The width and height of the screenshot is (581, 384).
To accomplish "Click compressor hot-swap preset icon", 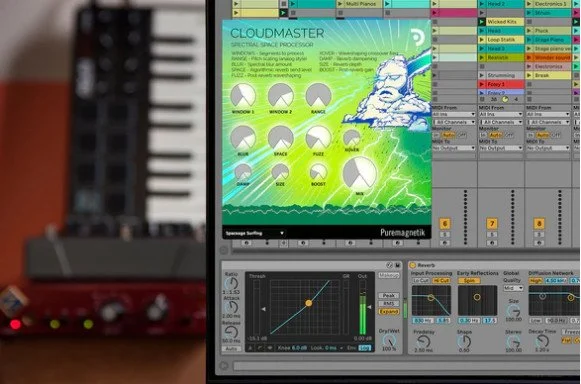I will click(x=389, y=265).
